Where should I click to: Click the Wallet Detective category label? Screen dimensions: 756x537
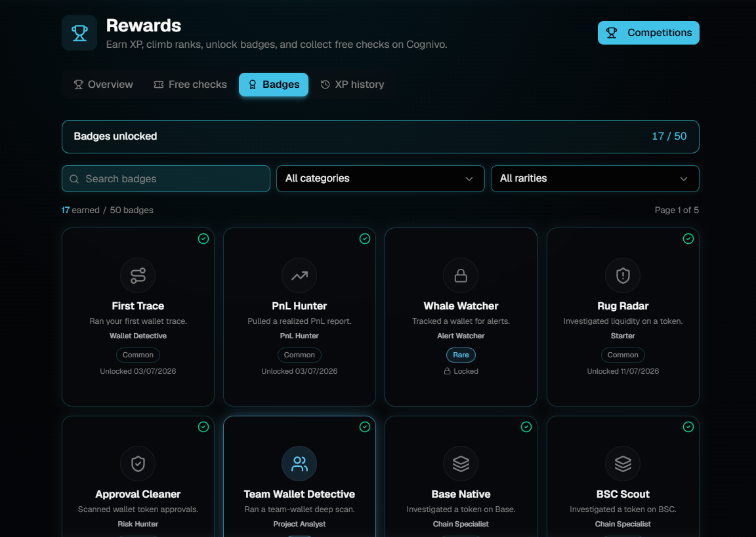click(x=138, y=336)
